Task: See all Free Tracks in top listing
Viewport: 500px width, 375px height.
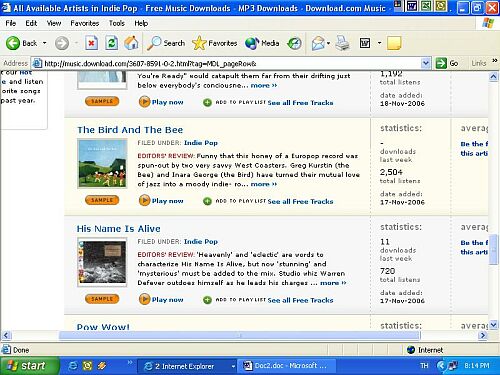Action: pos(300,103)
